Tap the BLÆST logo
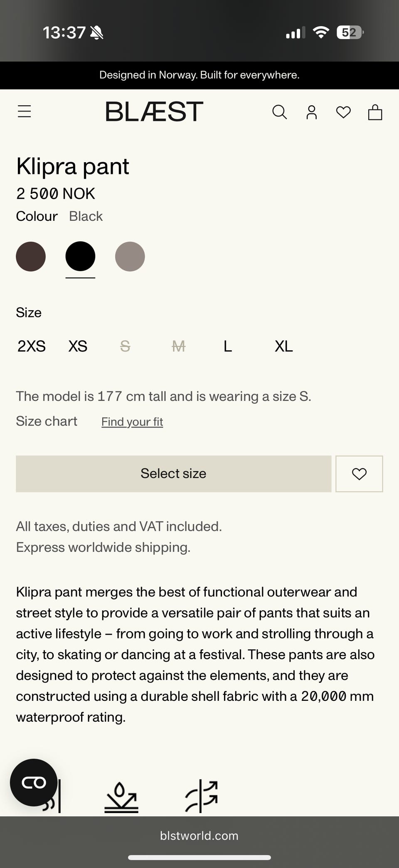The image size is (399, 868). coord(154,111)
